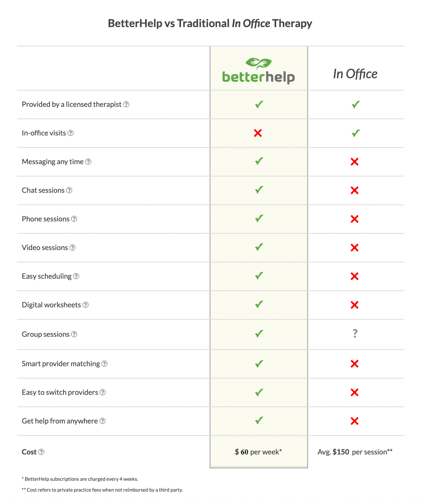The width and height of the screenshot is (424, 504).
Task: Click the Group sessions help icon
Action: pos(74,334)
